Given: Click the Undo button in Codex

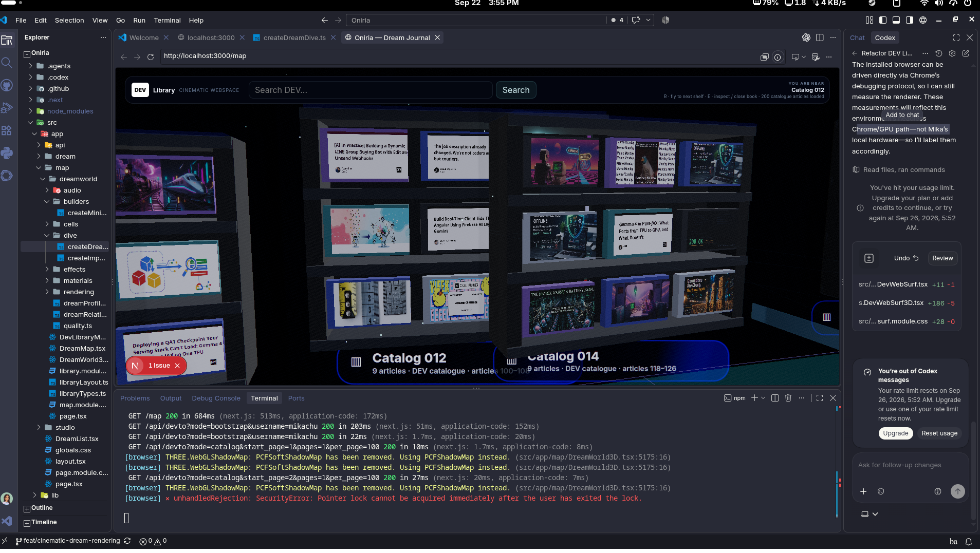Looking at the screenshot, I should (906, 258).
